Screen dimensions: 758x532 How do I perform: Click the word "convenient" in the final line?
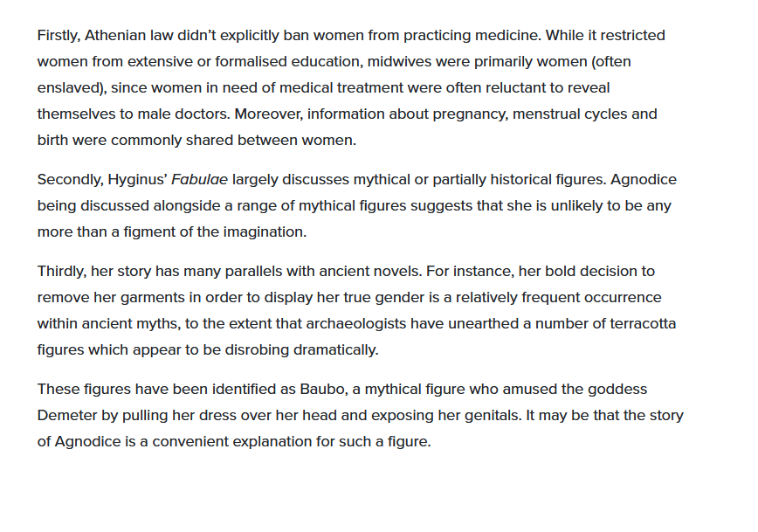point(189,441)
